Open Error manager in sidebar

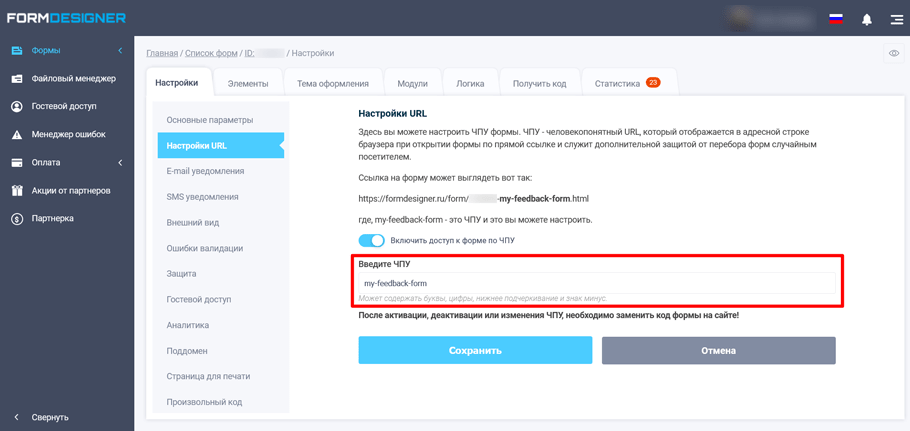(x=68, y=134)
